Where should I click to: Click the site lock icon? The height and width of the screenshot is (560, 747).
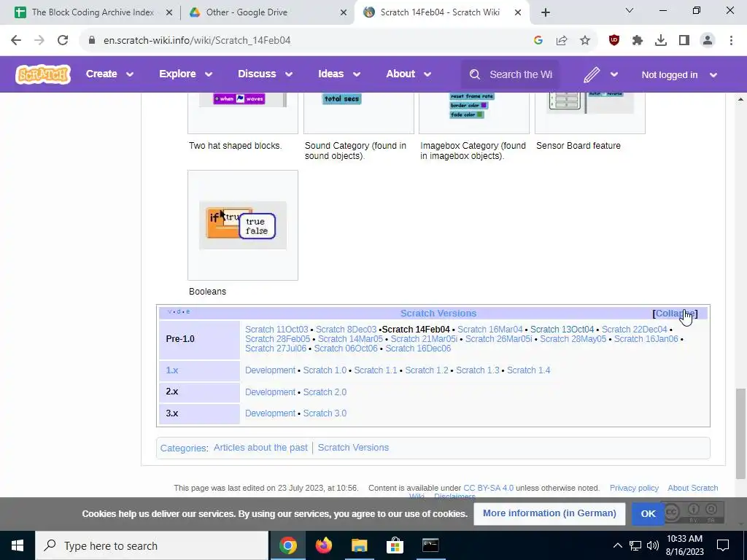(x=92, y=41)
